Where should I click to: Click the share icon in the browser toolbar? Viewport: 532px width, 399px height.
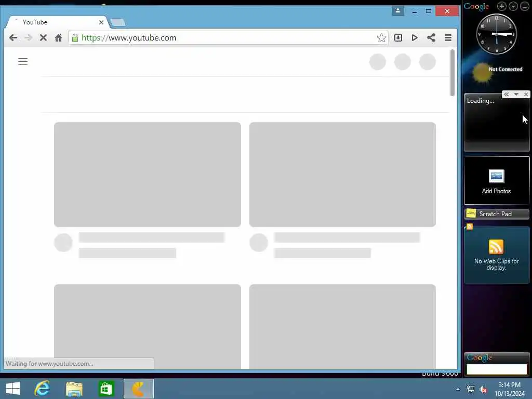431,37
